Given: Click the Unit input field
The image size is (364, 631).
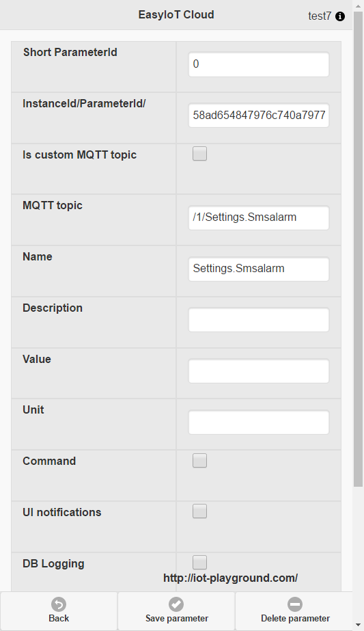Looking at the screenshot, I should pos(259,422).
